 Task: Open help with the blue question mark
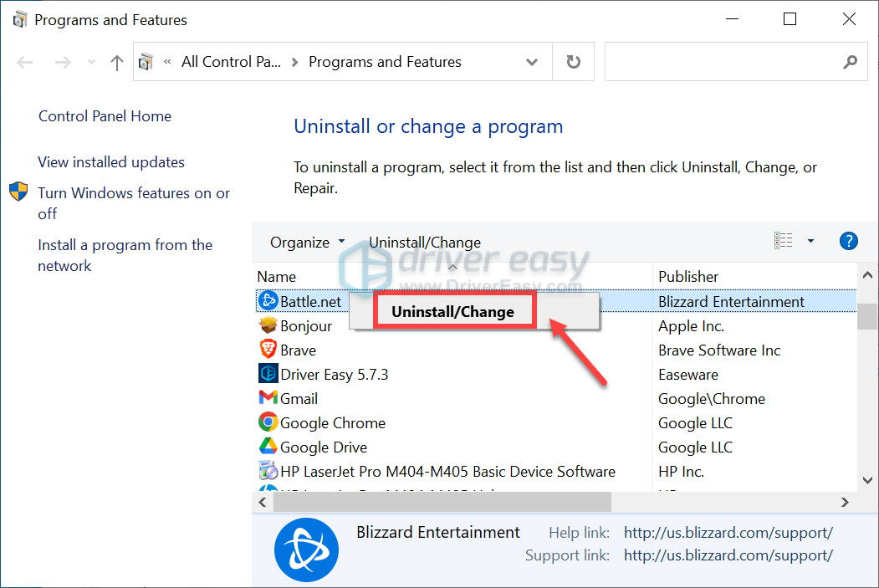[x=848, y=241]
